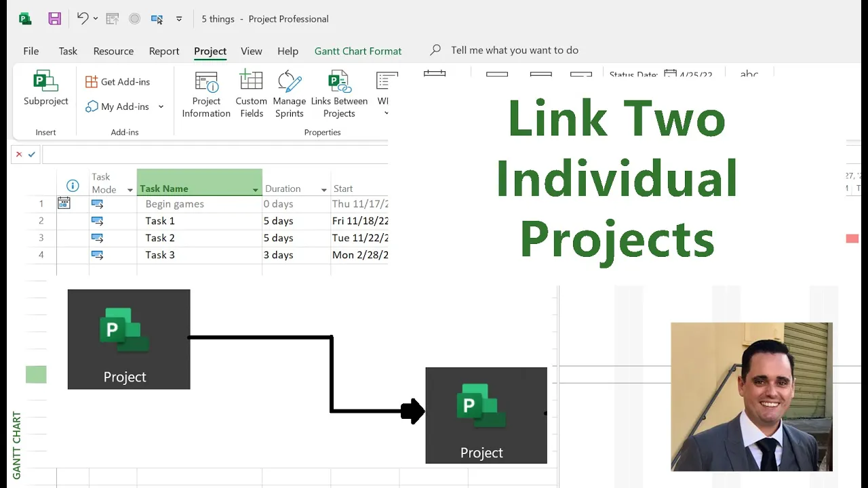868x488 pixels.
Task: Select row header number 4
Action: 41,255
